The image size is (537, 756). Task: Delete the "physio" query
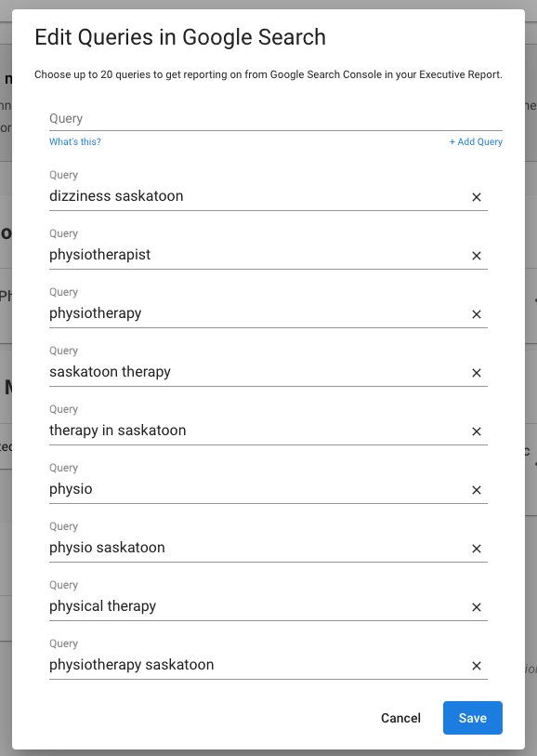(476, 490)
